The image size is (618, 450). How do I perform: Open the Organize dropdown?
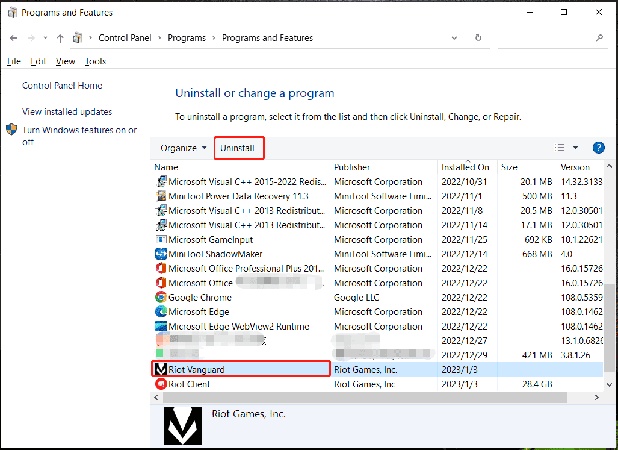point(184,148)
